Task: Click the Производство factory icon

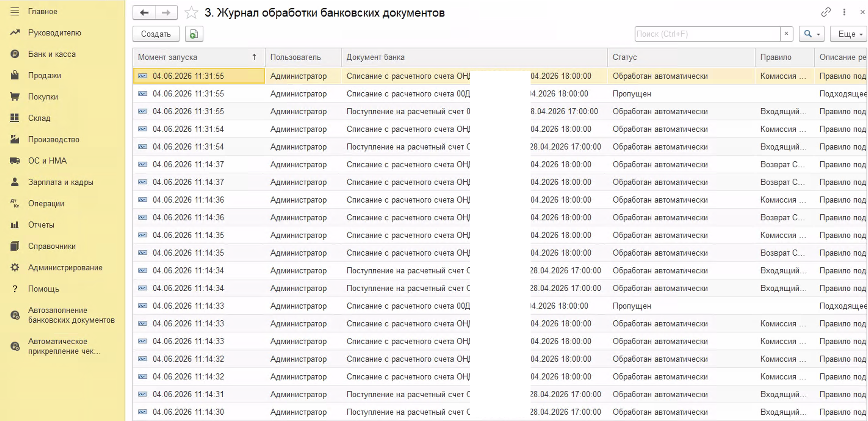Action: click(14, 139)
